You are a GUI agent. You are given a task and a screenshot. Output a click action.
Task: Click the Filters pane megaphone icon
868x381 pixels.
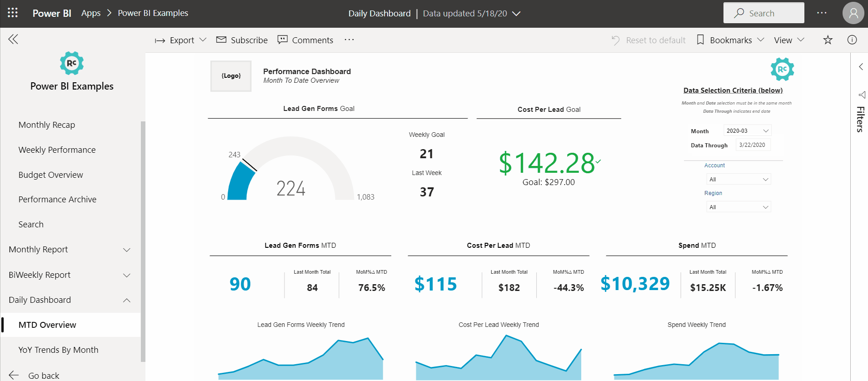pyautogui.click(x=862, y=95)
